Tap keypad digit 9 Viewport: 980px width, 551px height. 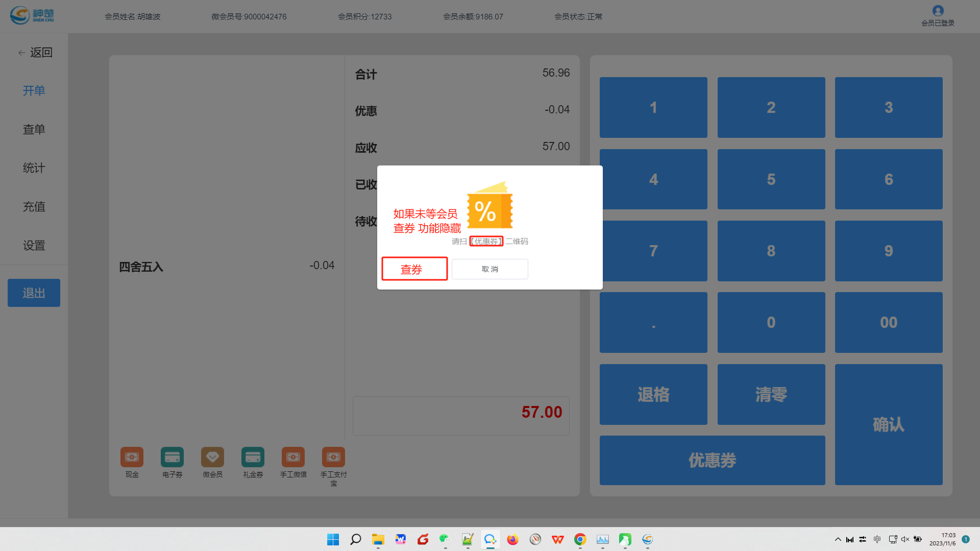pos(889,251)
